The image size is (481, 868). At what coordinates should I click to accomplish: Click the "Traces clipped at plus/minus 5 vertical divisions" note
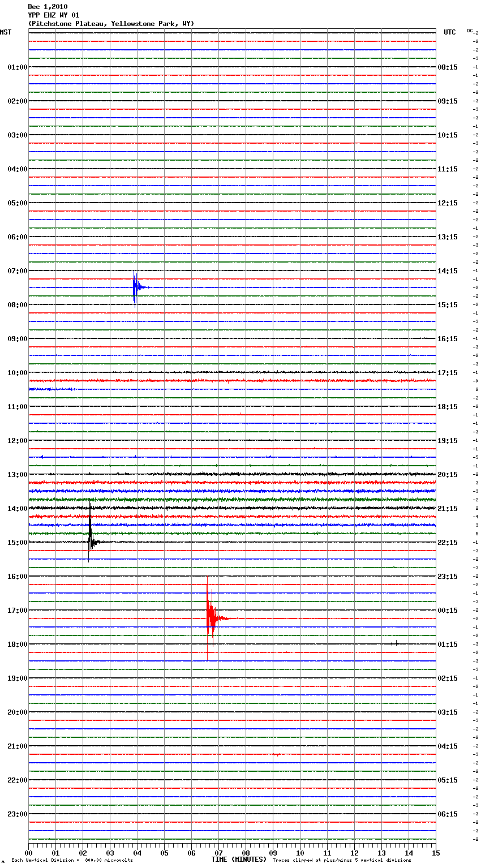tap(342, 861)
